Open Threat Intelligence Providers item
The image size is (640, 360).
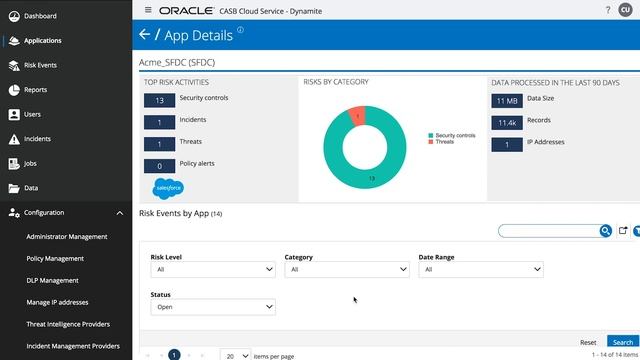pos(68,324)
